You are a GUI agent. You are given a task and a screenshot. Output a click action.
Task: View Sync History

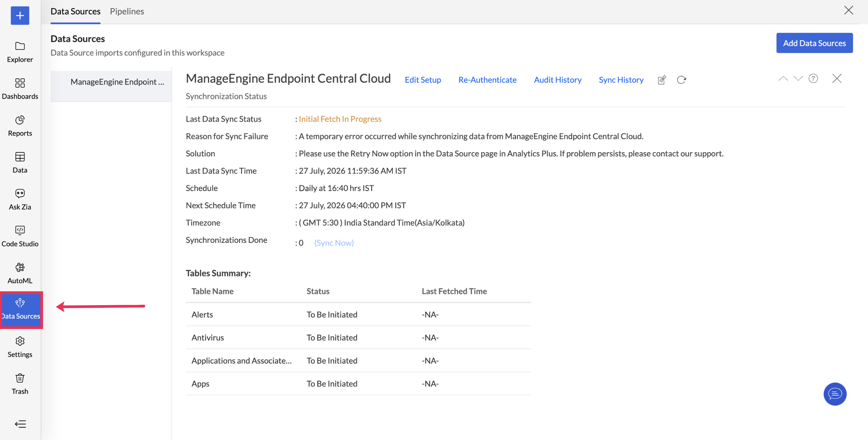621,80
